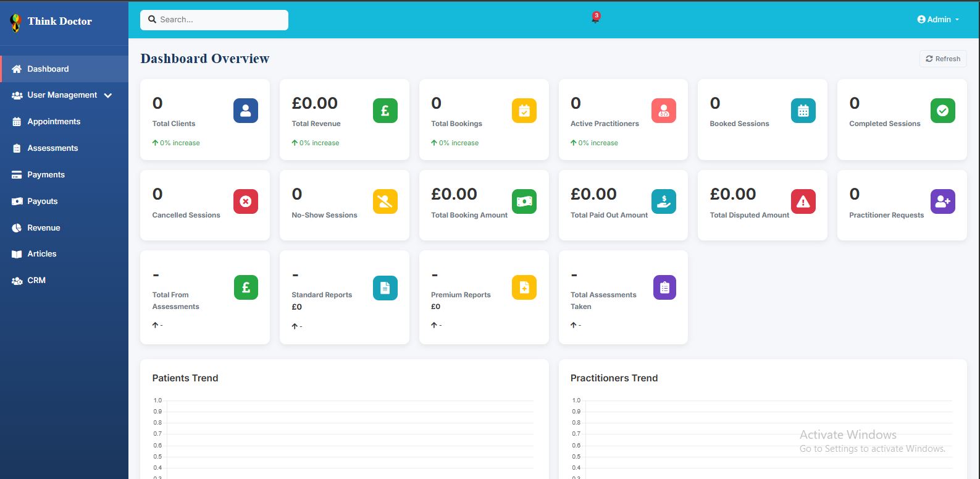Image resolution: width=980 pixels, height=479 pixels.
Task: Open Payouts in the sidebar
Action: tap(64, 201)
